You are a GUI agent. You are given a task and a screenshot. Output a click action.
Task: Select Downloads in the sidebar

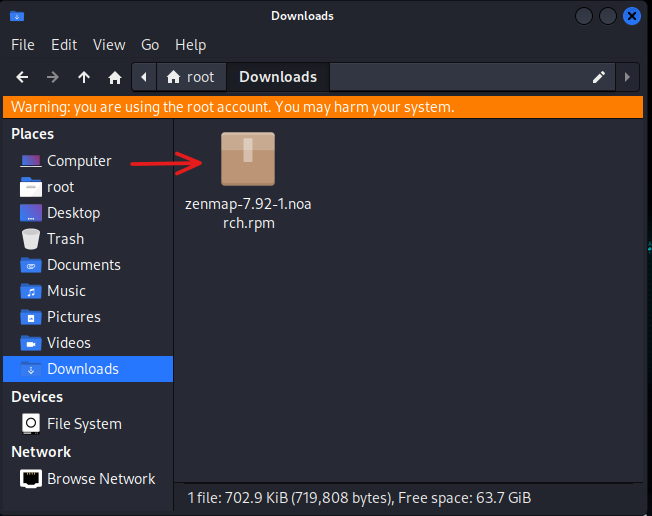[88, 369]
